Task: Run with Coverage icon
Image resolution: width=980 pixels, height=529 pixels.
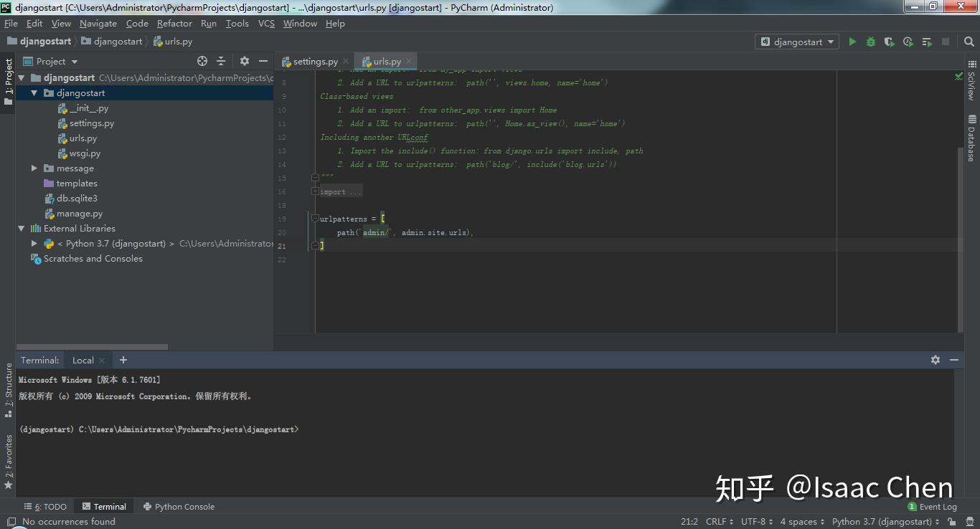Action: tap(889, 42)
